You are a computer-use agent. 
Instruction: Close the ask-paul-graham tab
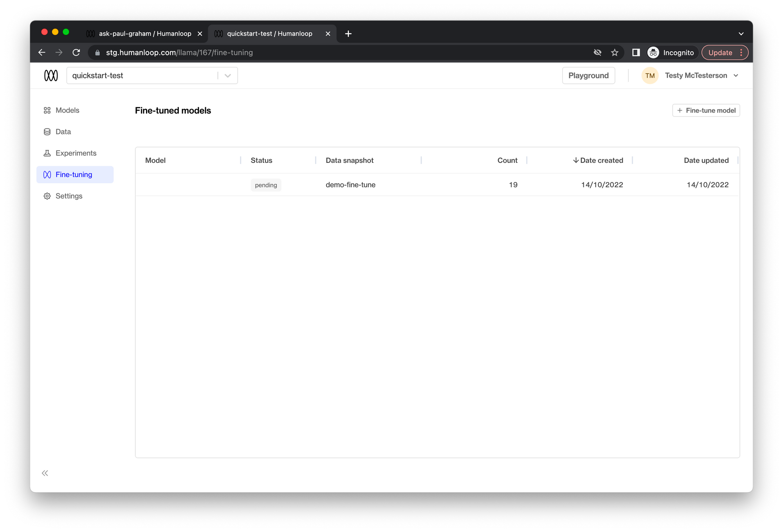tap(200, 34)
